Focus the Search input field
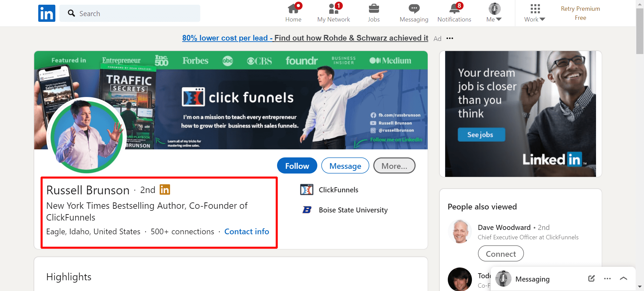Image resolution: width=644 pixels, height=291 pixels. coord(130,13)
